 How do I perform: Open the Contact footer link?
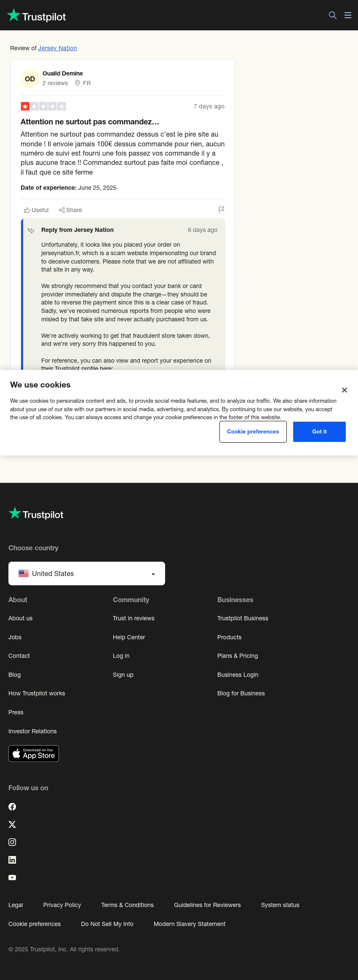click(19, 656)
